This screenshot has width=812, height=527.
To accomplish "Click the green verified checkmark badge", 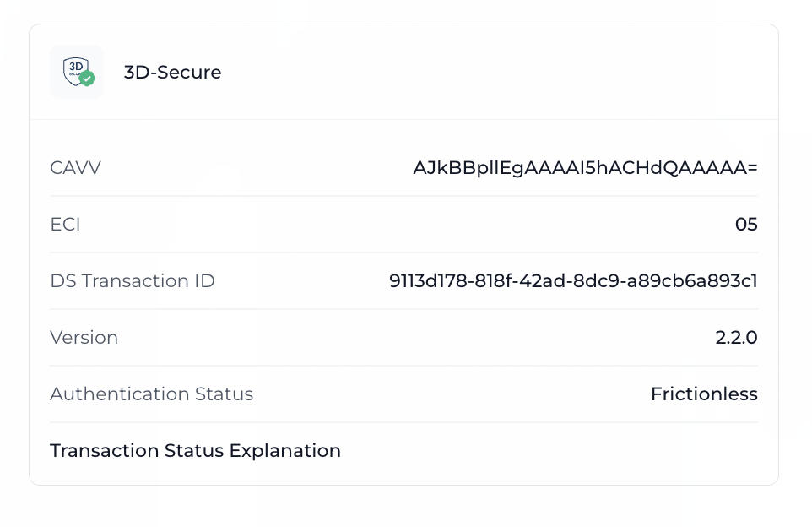I will coord(88,79).
